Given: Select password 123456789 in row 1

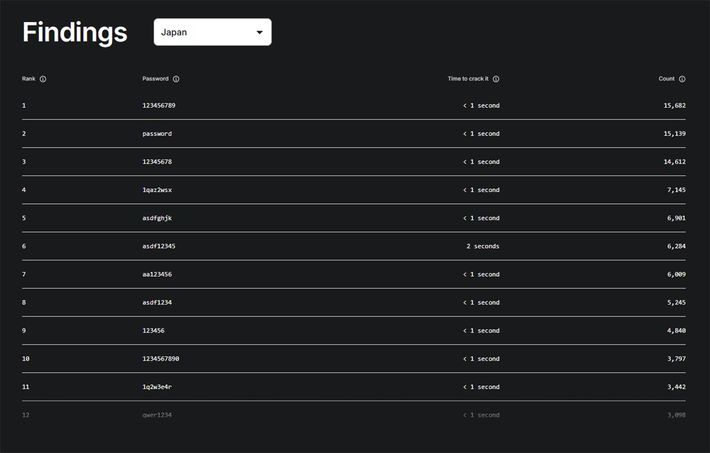Looking at the screenshot, I should tap(159, 105).
